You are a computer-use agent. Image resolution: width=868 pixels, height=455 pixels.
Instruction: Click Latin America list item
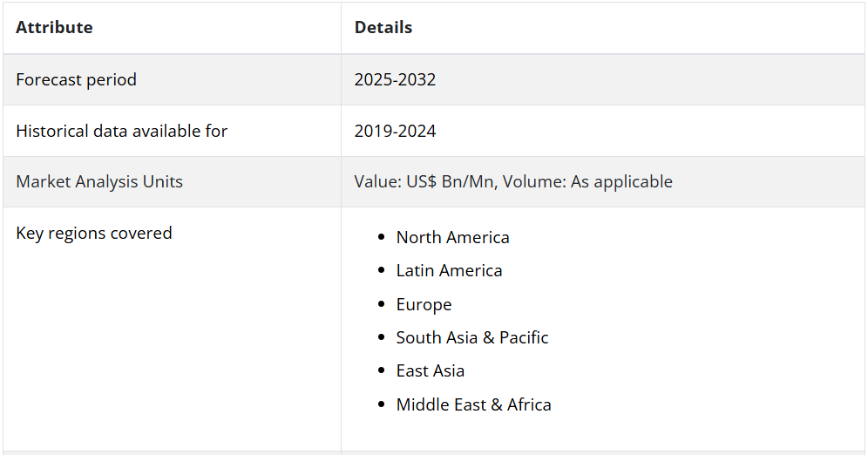[x=449, y=270]
